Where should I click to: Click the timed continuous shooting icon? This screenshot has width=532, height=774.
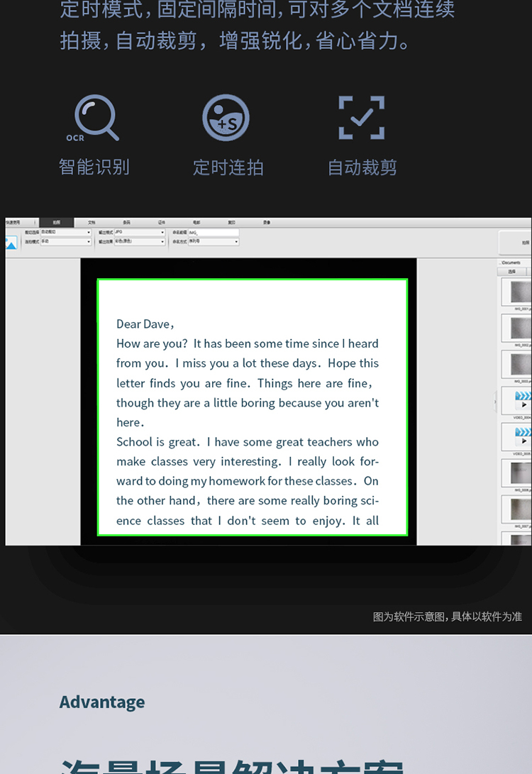(226, 118)
